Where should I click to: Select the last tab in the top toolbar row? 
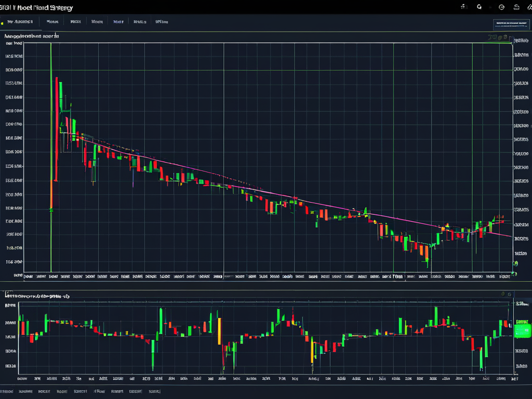pos(162,22)
